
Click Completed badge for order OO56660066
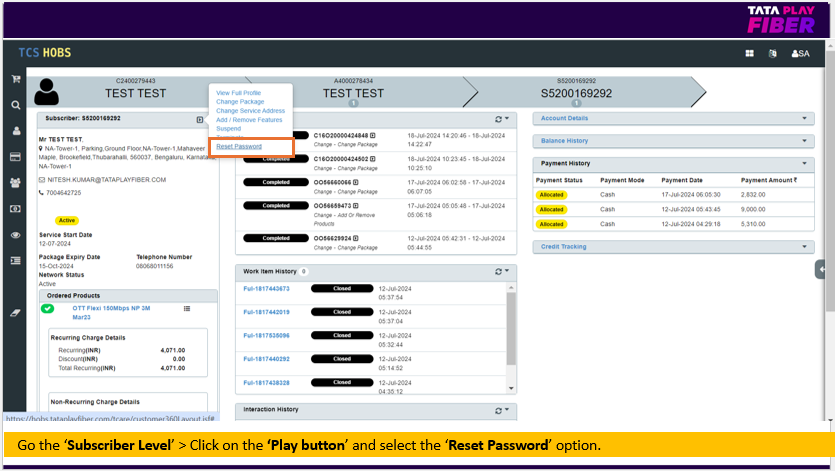(276, 182)
